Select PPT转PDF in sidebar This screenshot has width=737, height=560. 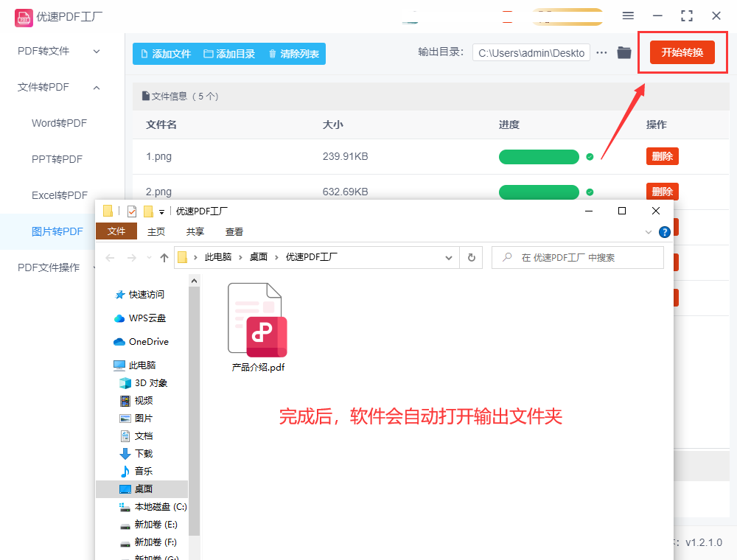click(57, 159)
